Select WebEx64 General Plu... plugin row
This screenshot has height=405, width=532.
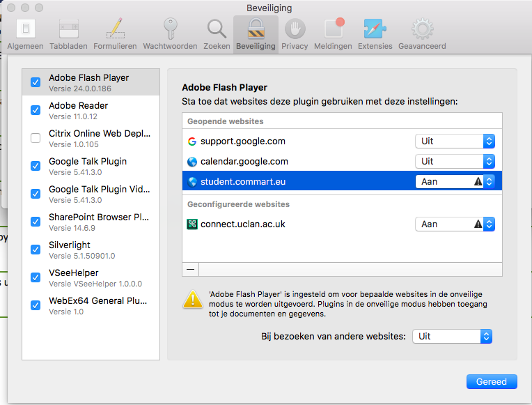coord(91,305)
